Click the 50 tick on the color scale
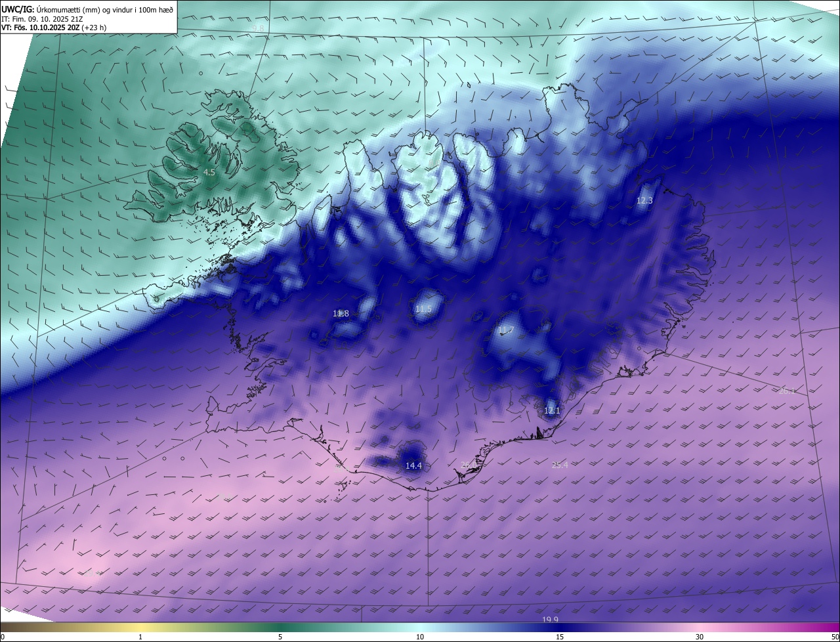 [x=835, y=637]
